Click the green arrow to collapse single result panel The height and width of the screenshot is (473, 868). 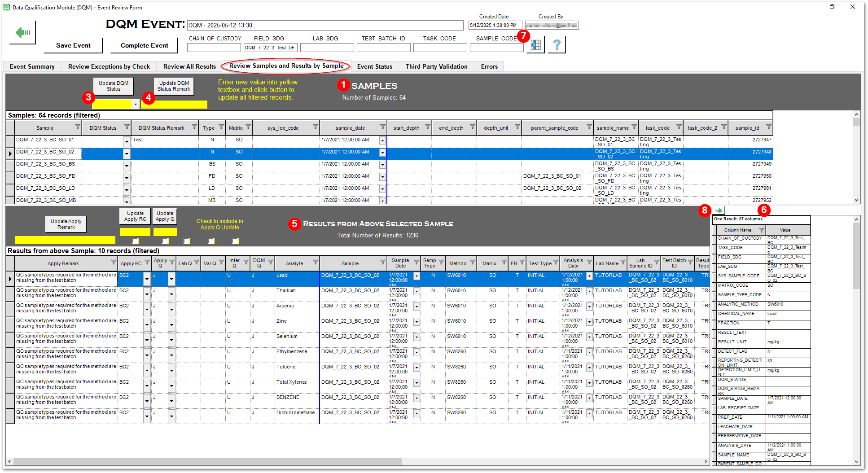[x=719, y=210]
